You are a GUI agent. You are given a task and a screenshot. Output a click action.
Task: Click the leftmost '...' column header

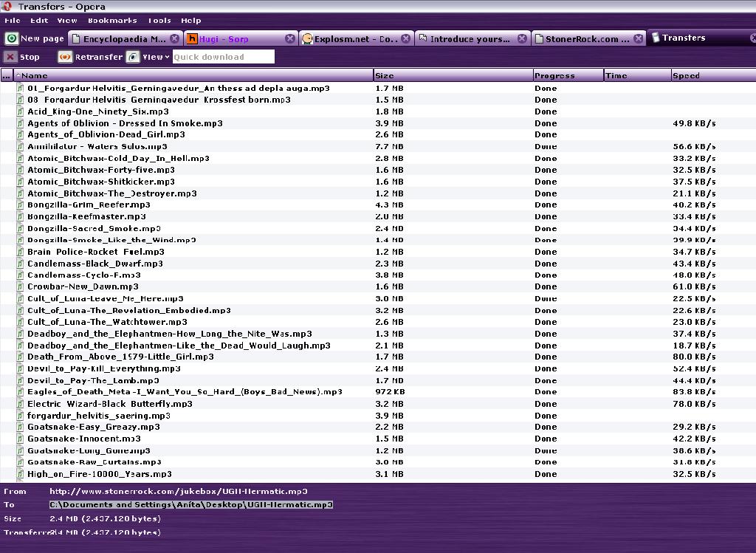7,75
